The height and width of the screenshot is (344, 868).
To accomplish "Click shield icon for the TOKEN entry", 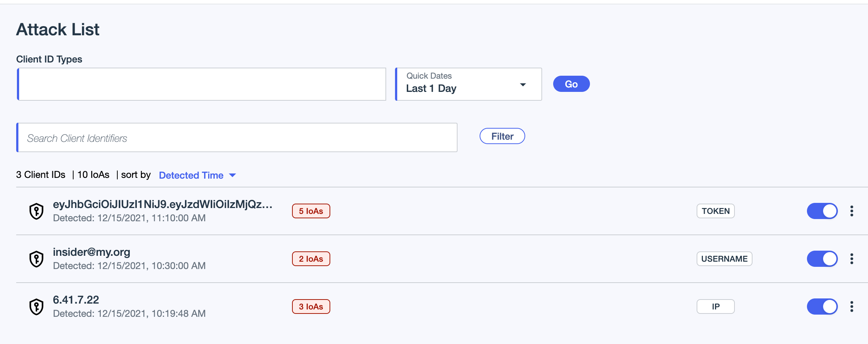I will pos(36,211).
